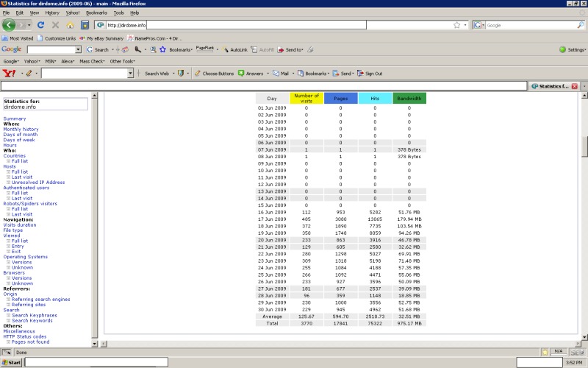The image size is (588, 368).
Task: Open the Bookmarks menu in menu bar
Action: click(x=96, y=13)
